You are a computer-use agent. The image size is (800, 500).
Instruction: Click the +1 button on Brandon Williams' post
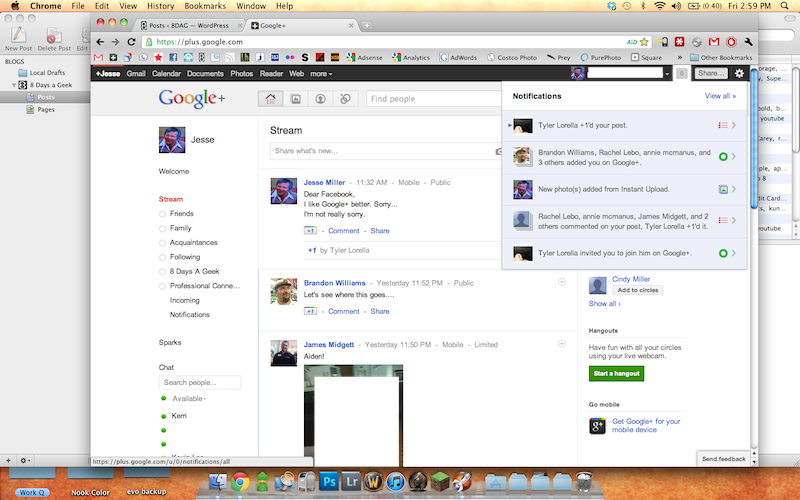coord(310,311)
